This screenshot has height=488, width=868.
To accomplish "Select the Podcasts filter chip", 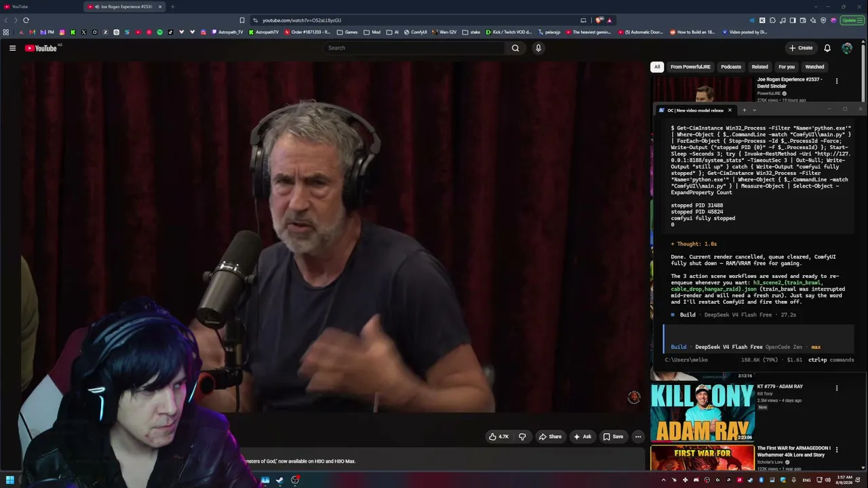I will pos(731,67).
